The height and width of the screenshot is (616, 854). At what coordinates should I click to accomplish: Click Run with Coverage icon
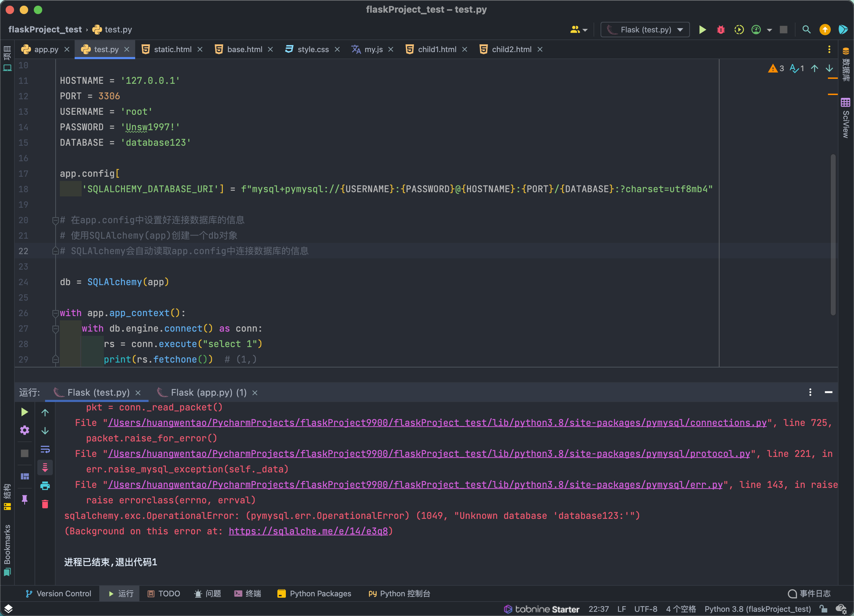click(x=739, y=30)
